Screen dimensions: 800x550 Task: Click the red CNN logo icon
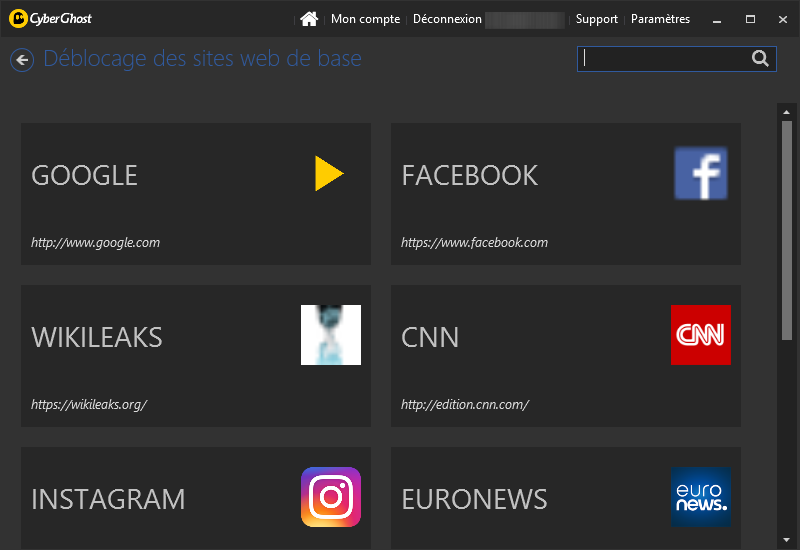pyautogui.click(x=701, y=335)
